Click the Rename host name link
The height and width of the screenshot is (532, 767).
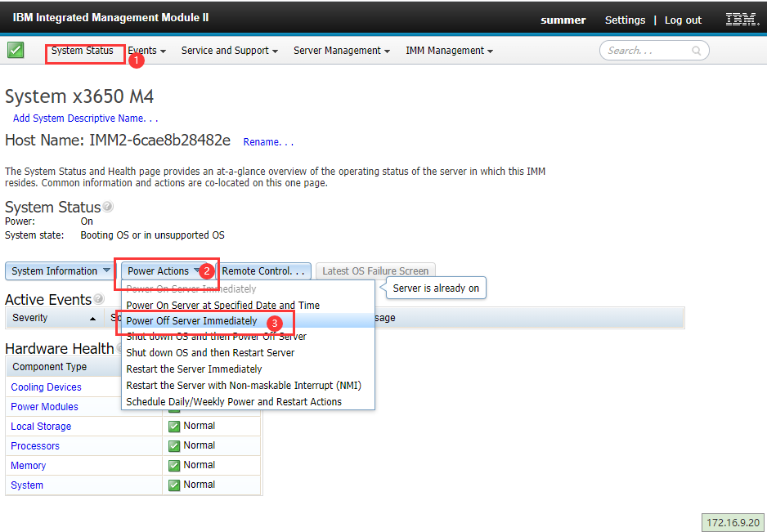[268, 142]
